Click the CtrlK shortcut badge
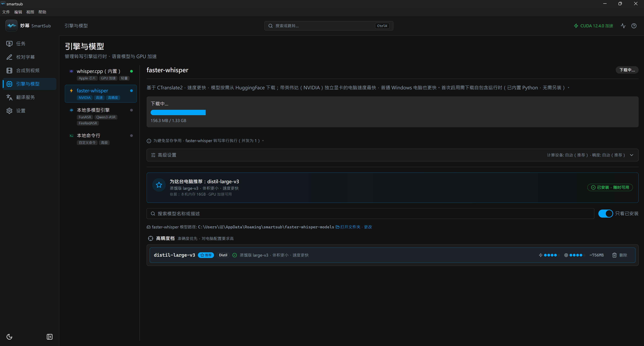 pyautogui.click(x=382, y=26)
